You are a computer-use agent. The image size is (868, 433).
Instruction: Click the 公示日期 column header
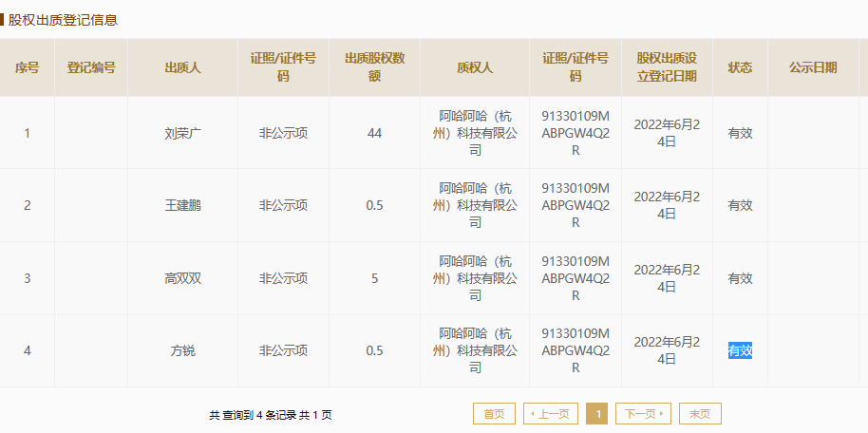click(x=813, y=67)
